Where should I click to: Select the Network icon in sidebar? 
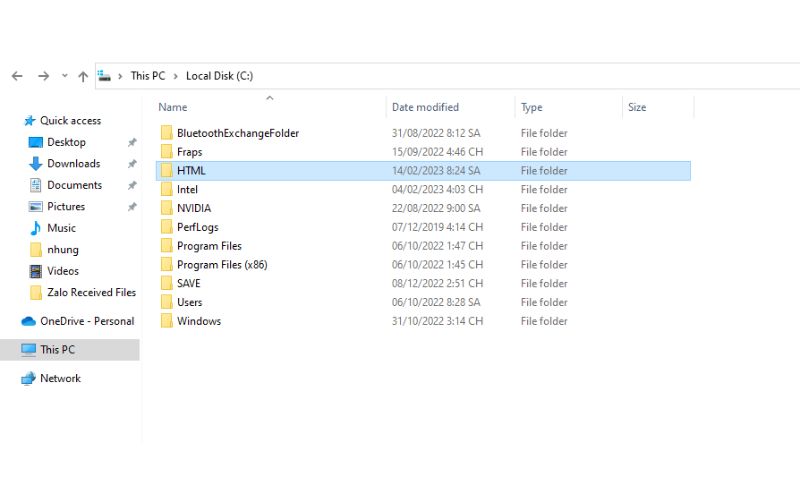click(x=28, y=379)
